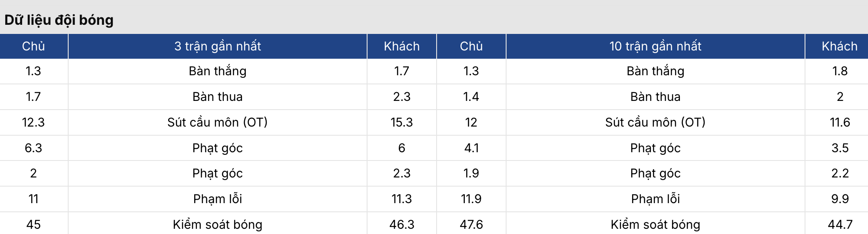Click the 11.3 fouls value cell
868x234 pixels.
pos(401,199)
